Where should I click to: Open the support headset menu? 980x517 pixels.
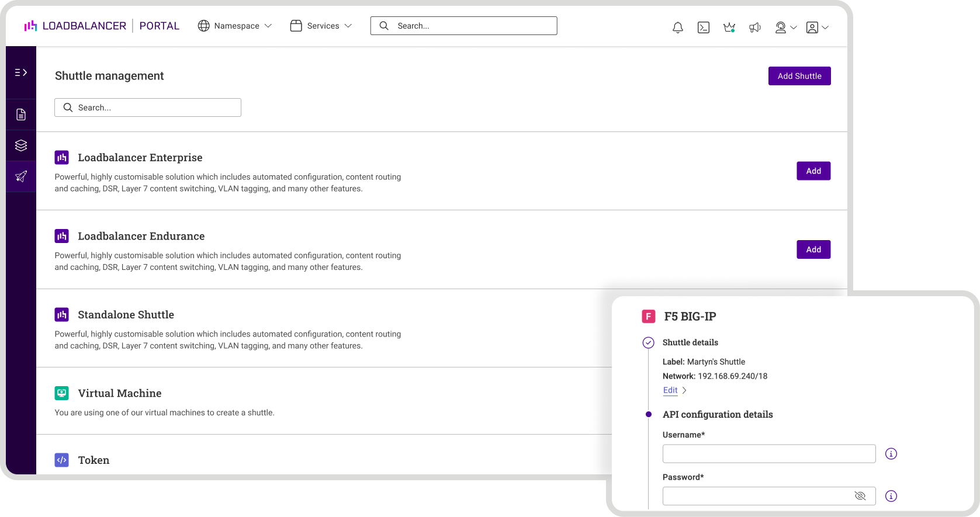click(785, 27)
